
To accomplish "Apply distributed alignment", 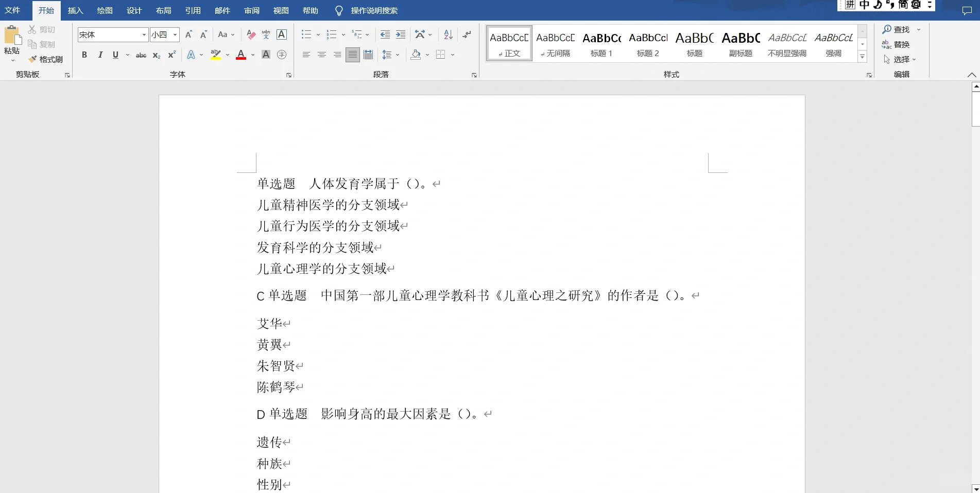I will click(x=368, y=55).
